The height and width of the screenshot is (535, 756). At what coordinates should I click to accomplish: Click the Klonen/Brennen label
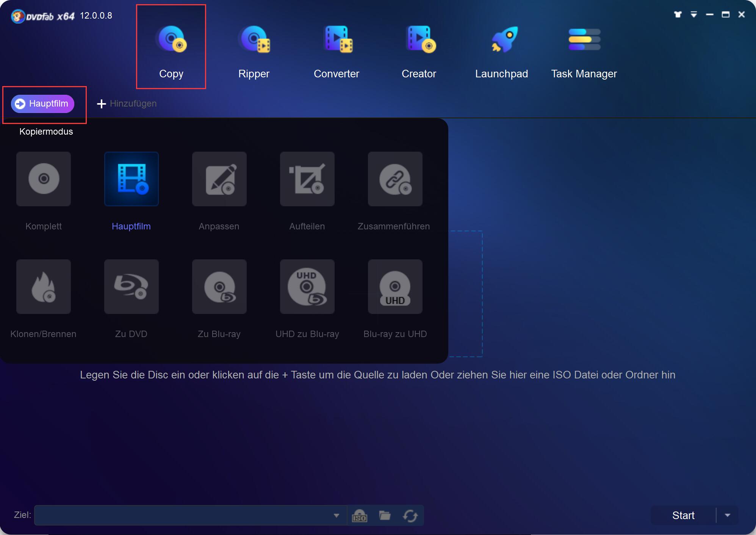pos(43,334)
